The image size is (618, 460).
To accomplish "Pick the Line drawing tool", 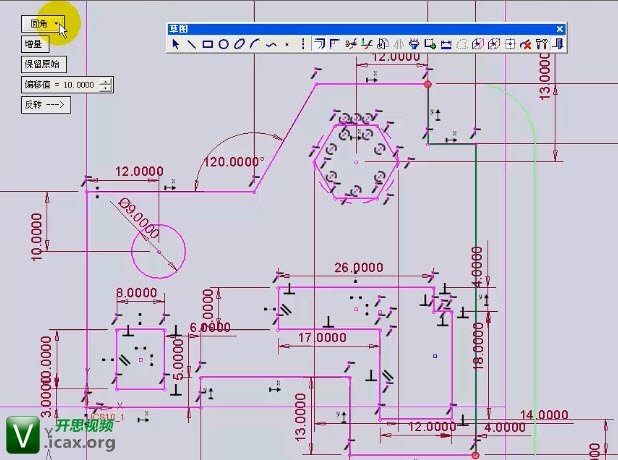I will (x=192, y=44).
